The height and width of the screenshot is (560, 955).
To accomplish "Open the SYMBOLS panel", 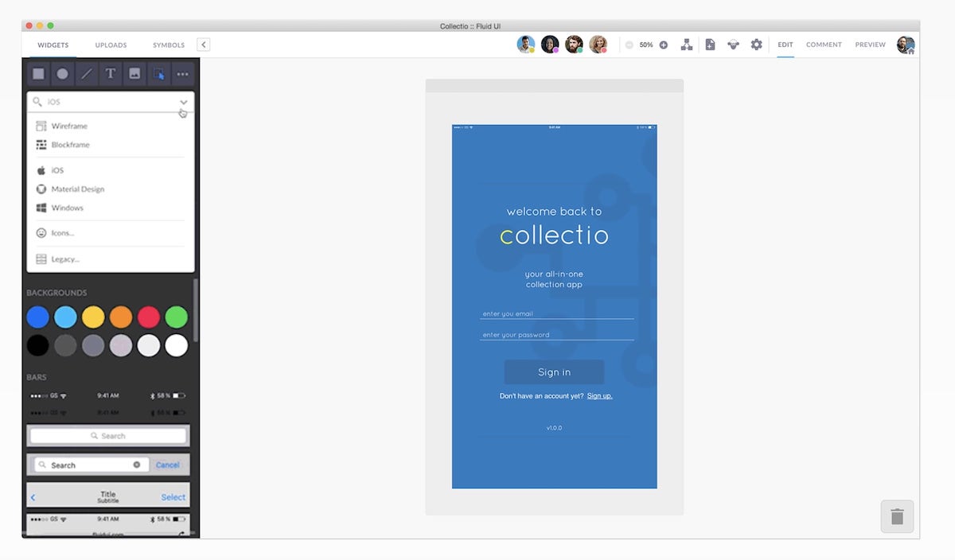I will pyautogui.click(x=168, y=45).
